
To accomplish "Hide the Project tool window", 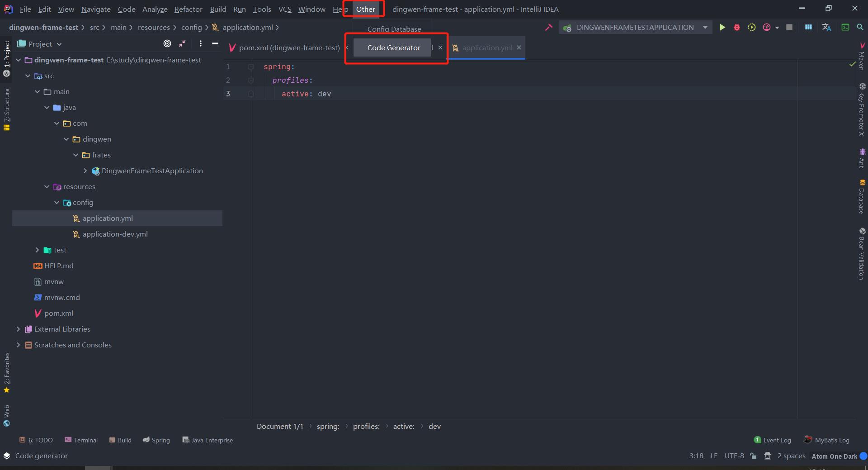I will click(x=215, y=43).
